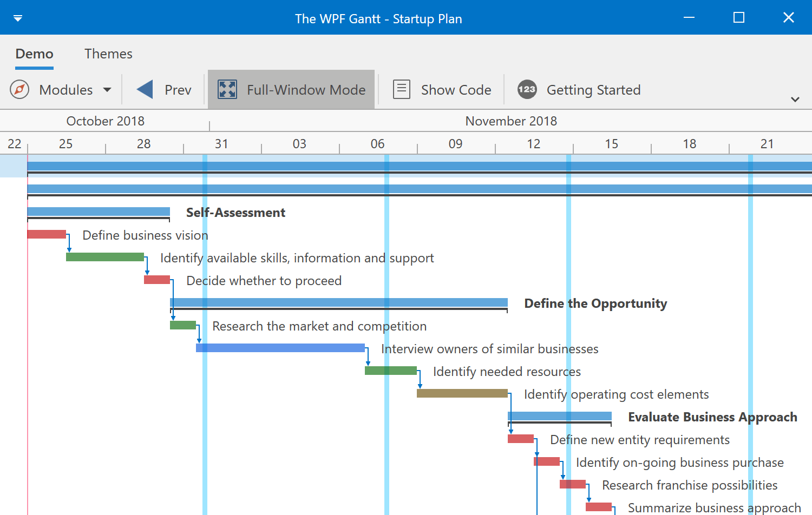
Task: Launch the Getting Started guide
Action: (578, 89)
